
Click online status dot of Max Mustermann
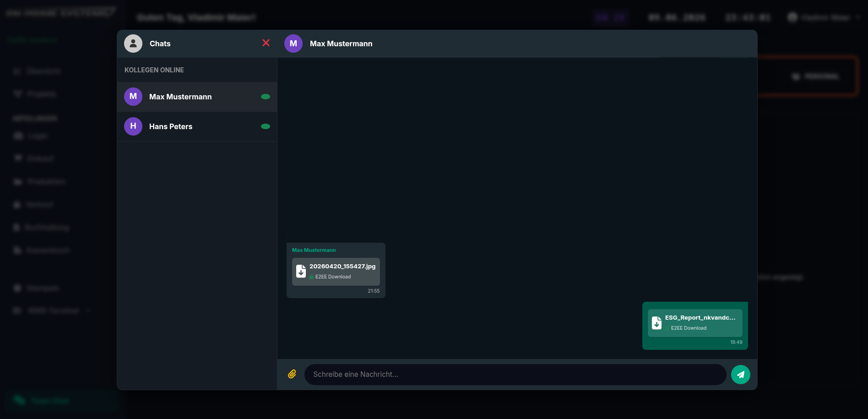(x=266, y=97)
